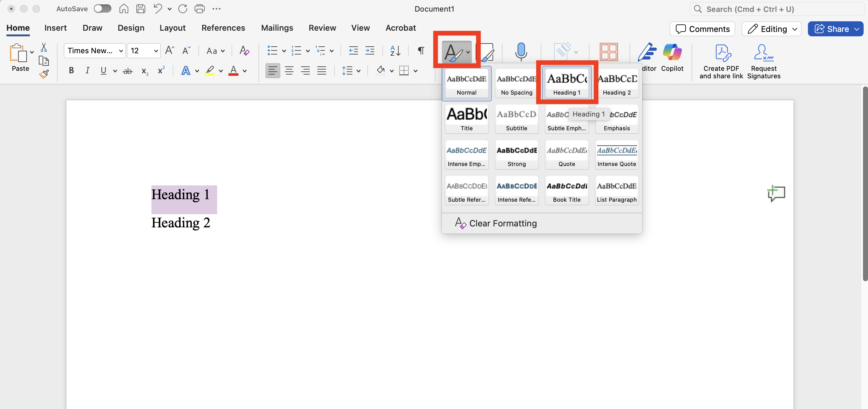
Task: Expand the Editing mode dropdown
Action: [x=795, y=29]
